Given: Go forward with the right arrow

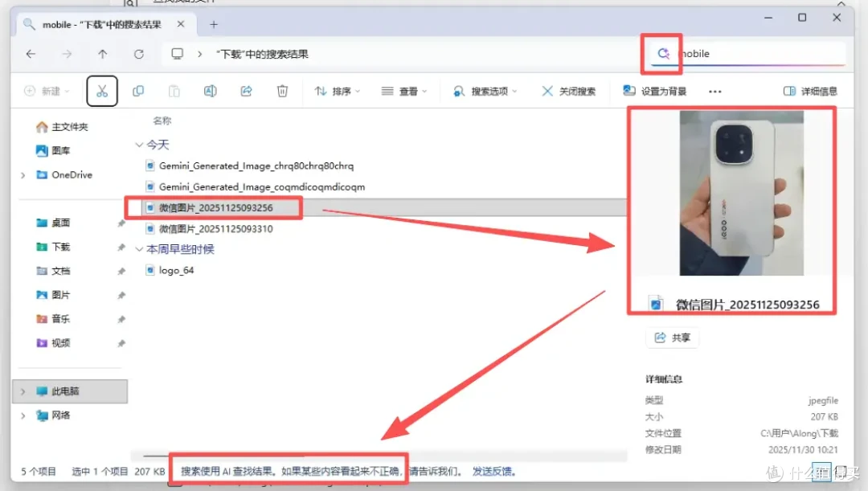Looking at the screenshot, I should (67, 54).
